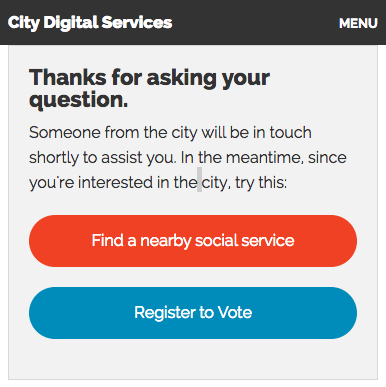The height and width of the screenshot is (387, 386).
Task: Click the "Thanks for asking your" heading line
Action: (149, 77)
